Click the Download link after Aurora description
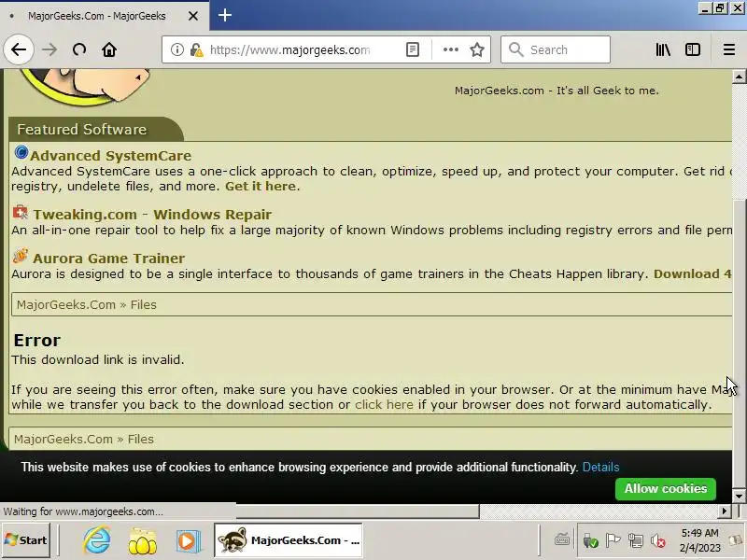This screenshot has width=747, height=560. pyautogui.click(x=692, y=273)
